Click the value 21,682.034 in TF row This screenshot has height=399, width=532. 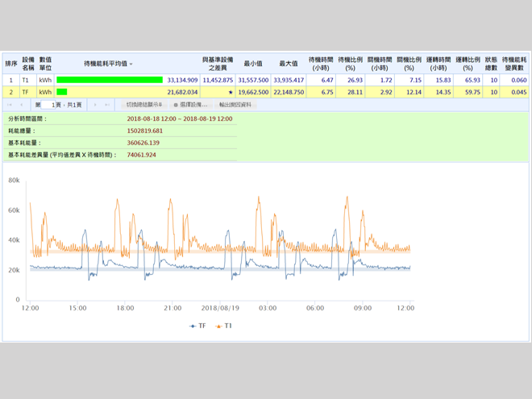click(x=182, y=92)
